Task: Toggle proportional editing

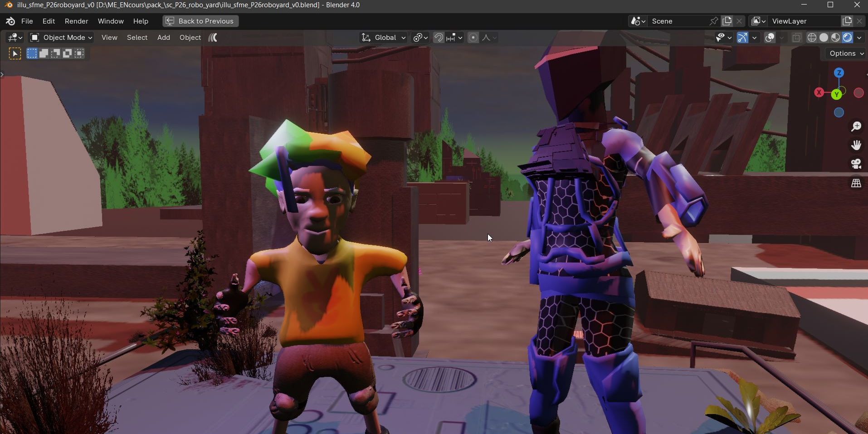Action: tap(473, 38)
